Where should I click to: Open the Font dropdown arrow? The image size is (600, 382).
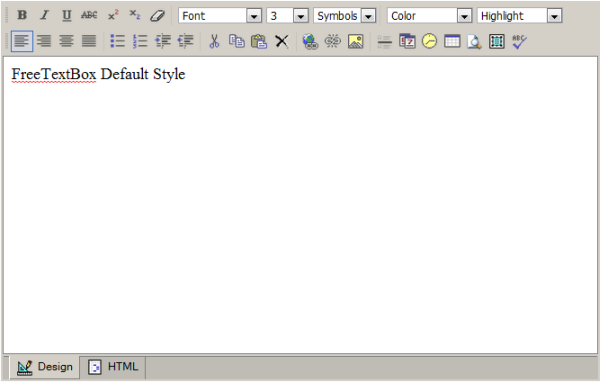[254, 16]
